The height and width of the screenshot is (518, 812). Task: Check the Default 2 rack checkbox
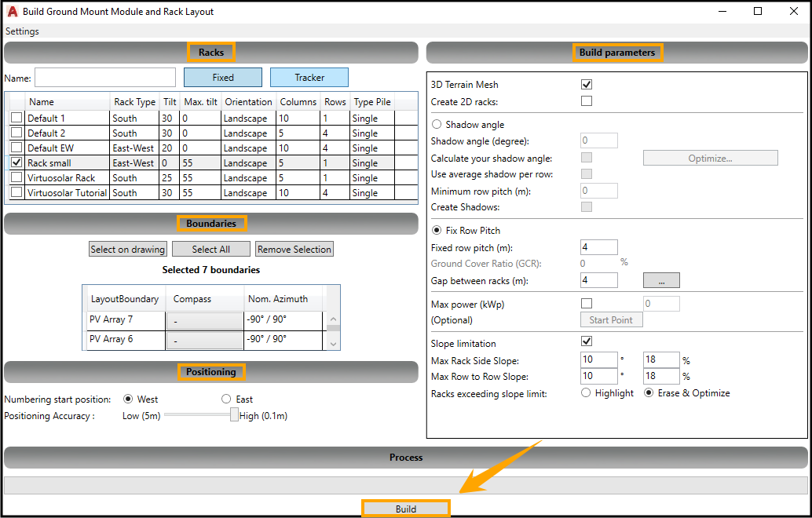click(16, 133)
